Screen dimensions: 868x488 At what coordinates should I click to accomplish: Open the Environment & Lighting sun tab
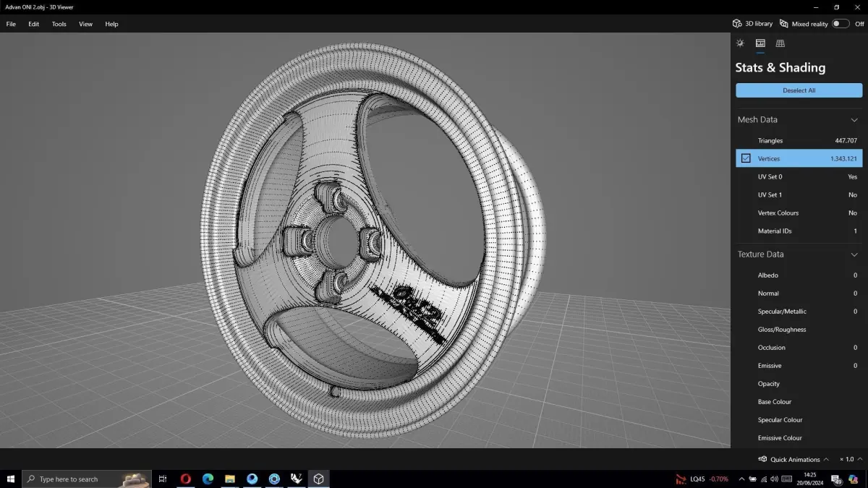[x=740, y=43]
